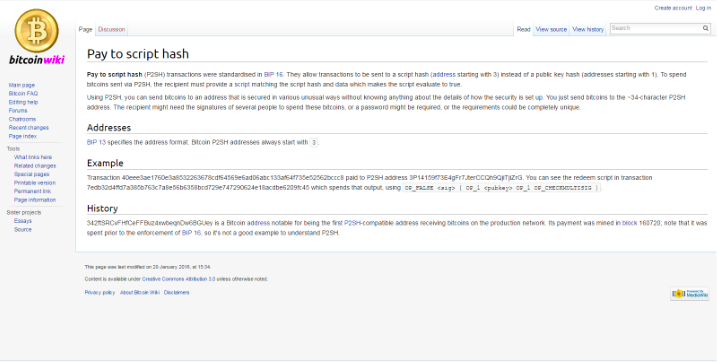
Task: Click the History section heading
Action: [x=102, y=209]
